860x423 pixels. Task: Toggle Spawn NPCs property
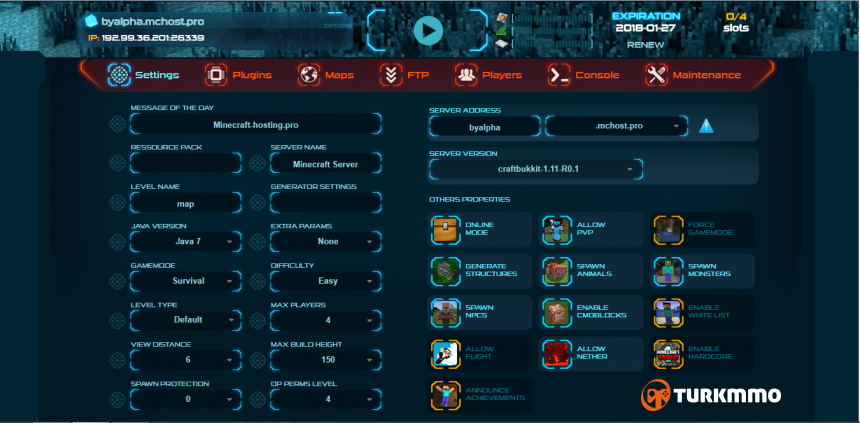click(480, 312)
